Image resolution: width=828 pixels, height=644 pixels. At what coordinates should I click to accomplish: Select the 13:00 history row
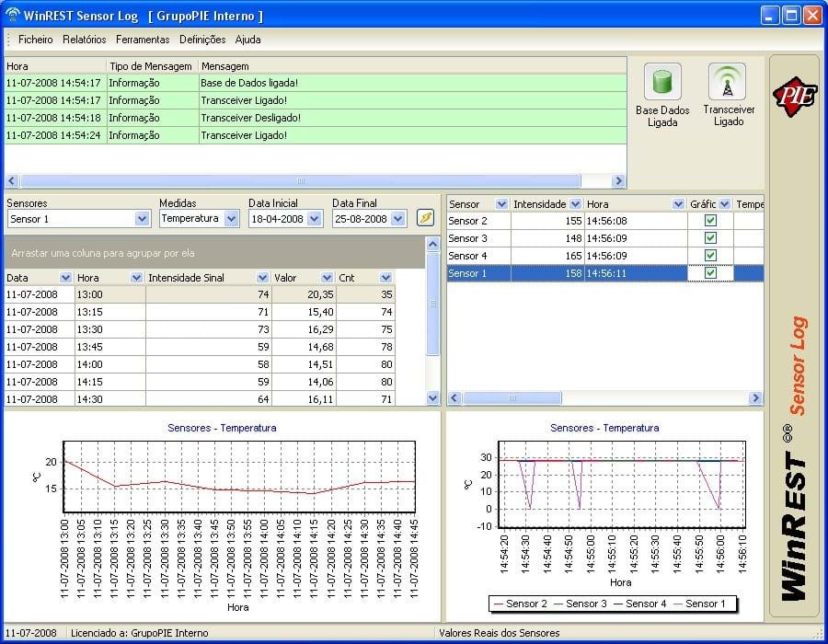pyautogui.click(x=200, y=294)
